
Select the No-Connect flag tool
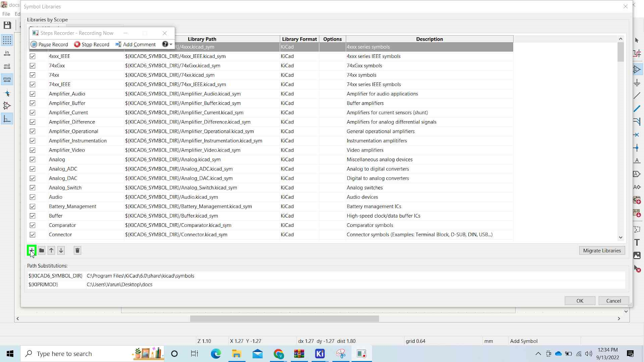tap(636, 135)
